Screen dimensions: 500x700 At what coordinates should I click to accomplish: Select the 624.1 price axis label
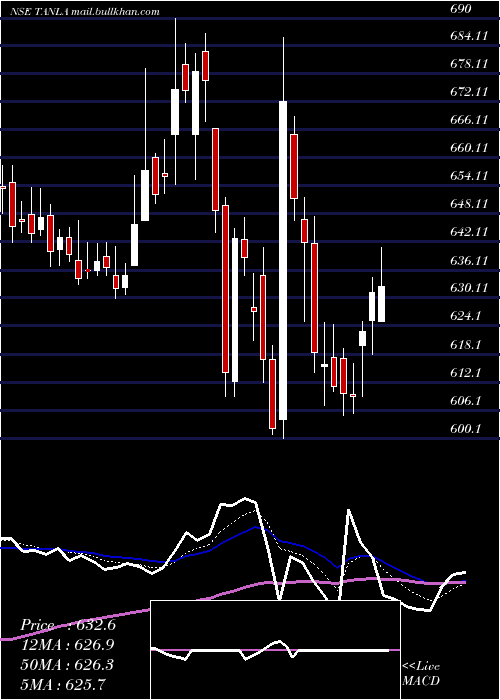[x=466, y=316]
